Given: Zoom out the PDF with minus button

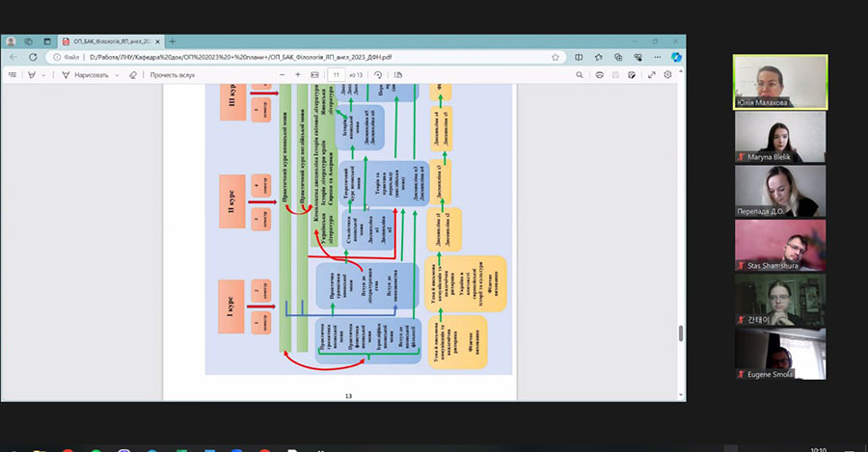Looking at the screenshot, I should [284, 74].
